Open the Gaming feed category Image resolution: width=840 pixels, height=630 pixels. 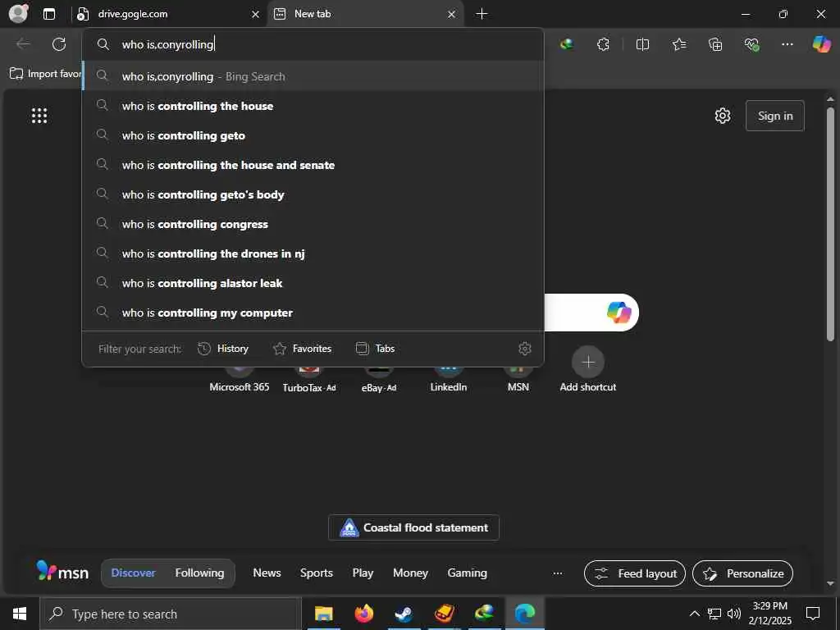(467, 573)
